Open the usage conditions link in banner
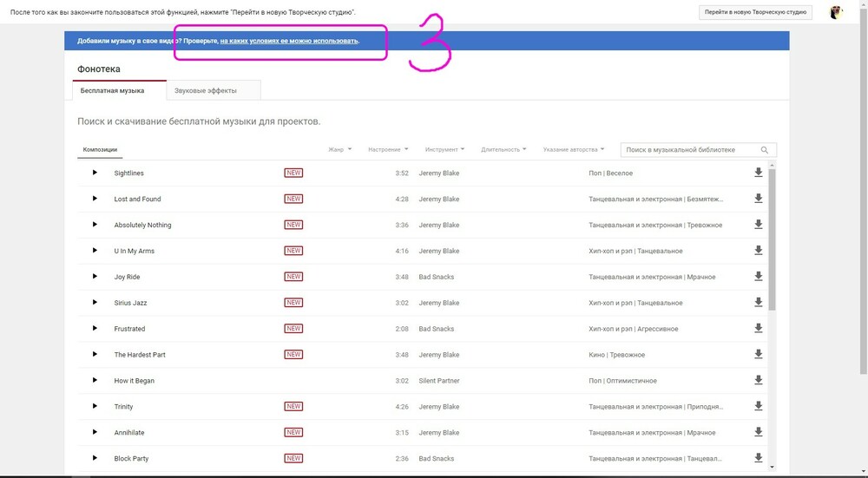This screenshot has width=868, height=478. (289, 41)
